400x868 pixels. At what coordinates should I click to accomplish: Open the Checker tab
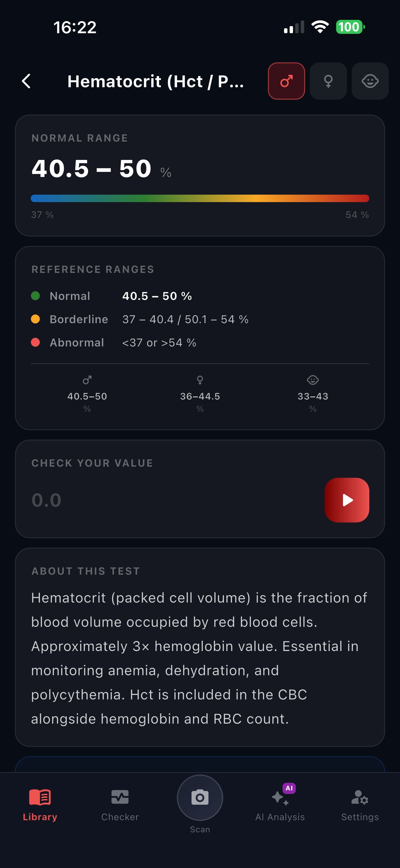[120, 805]
